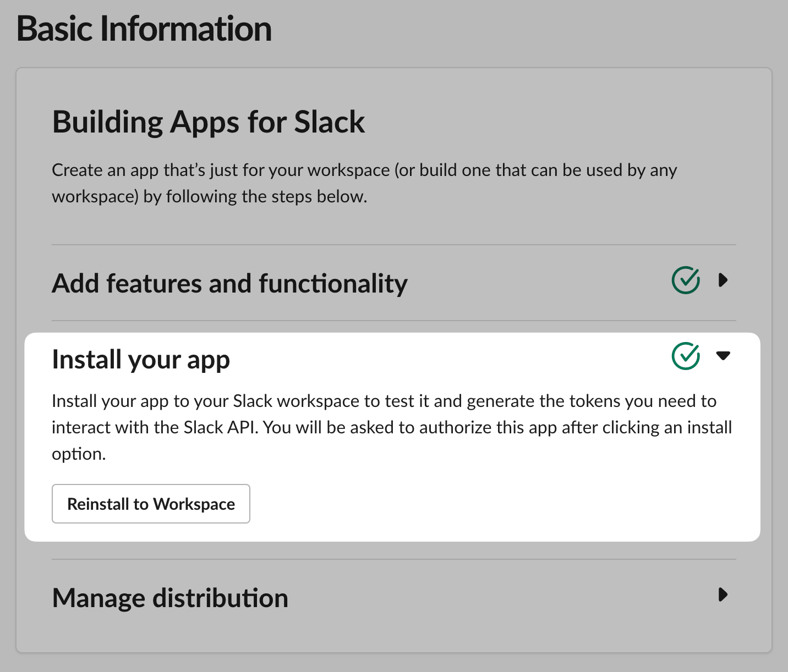Click the green checkmark beside Add features and functionality
The image size is (788, 672).
click(x=686, y=280)
